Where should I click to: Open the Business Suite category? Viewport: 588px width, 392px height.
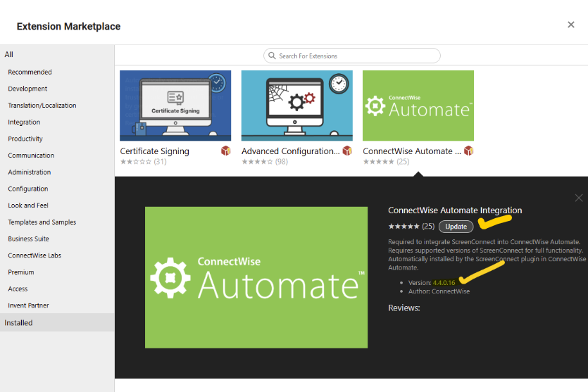28,239
